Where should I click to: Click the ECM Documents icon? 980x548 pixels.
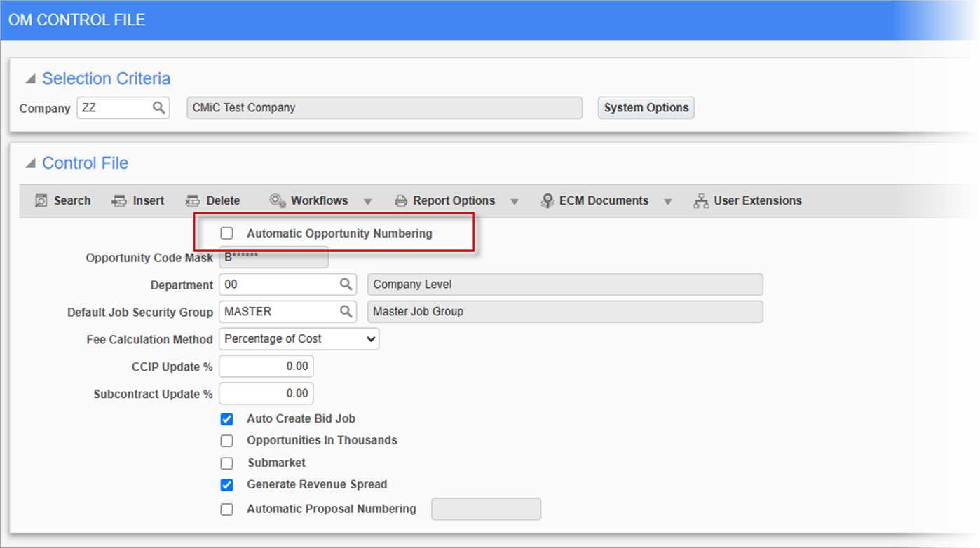[547, 201]
